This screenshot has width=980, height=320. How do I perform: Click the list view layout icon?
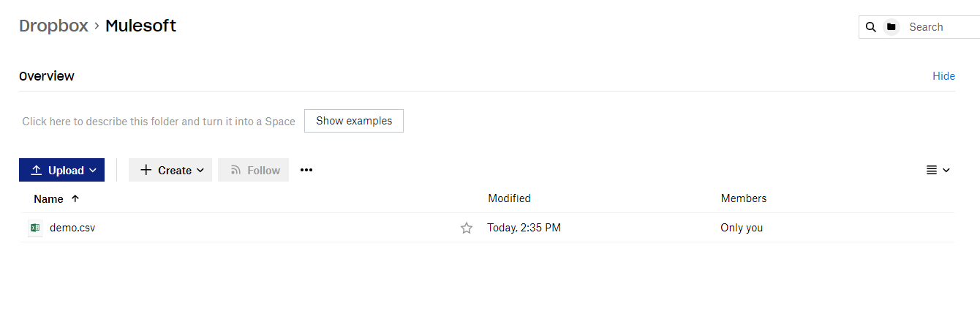[932, 170]
